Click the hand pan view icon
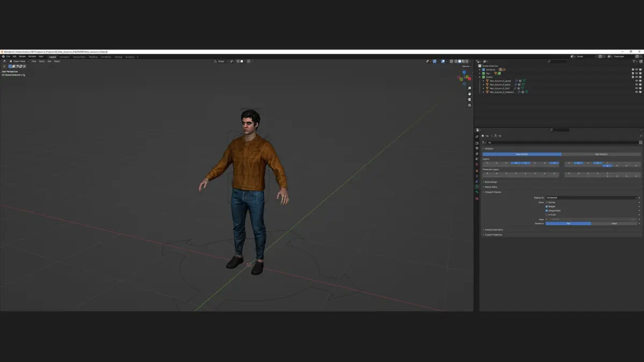Viewport: 644px width, 362px height. coord(470,94)
